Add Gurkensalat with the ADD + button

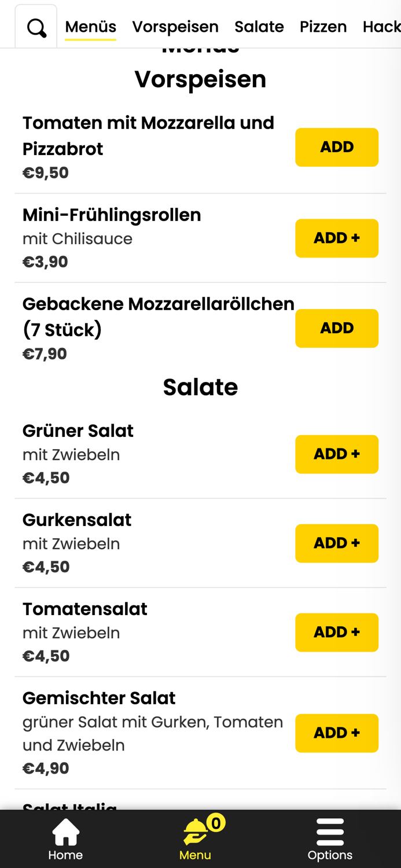coord(337,543)
